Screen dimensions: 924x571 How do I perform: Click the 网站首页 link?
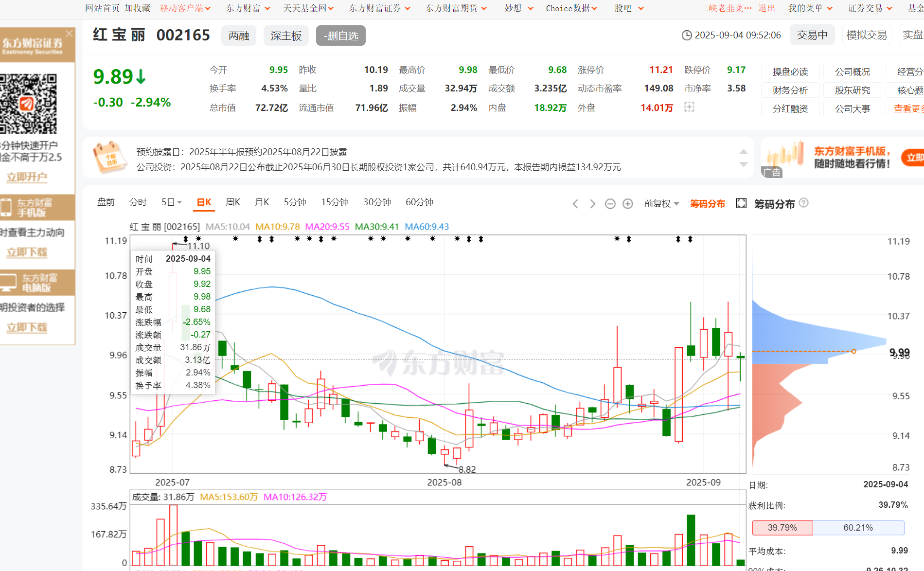(102, 8)
